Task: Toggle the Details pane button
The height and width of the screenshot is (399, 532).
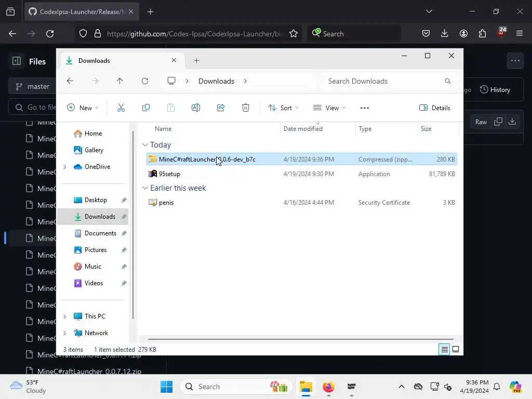Action: 435,108
